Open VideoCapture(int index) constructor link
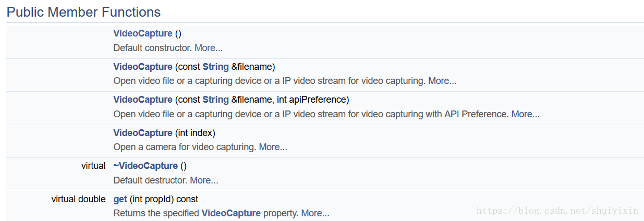The height and width of the screenshot is (221, 644). pyautogui.click(x=142, y=133)
